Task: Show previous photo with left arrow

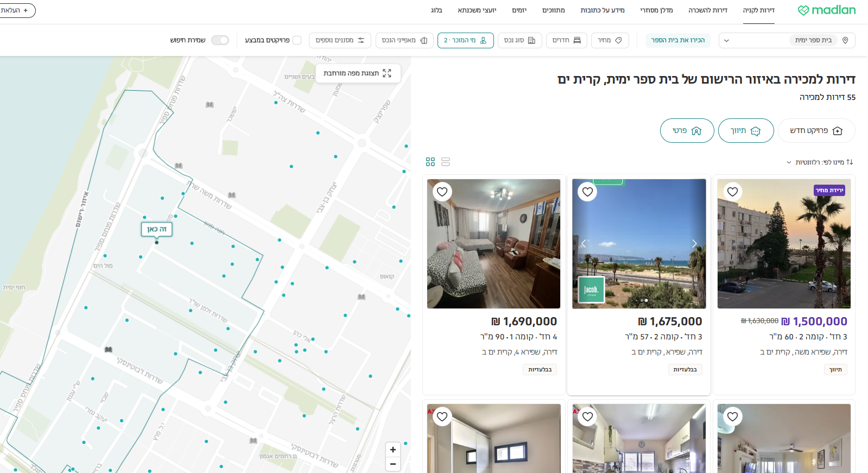Action: tap(584, 244)
